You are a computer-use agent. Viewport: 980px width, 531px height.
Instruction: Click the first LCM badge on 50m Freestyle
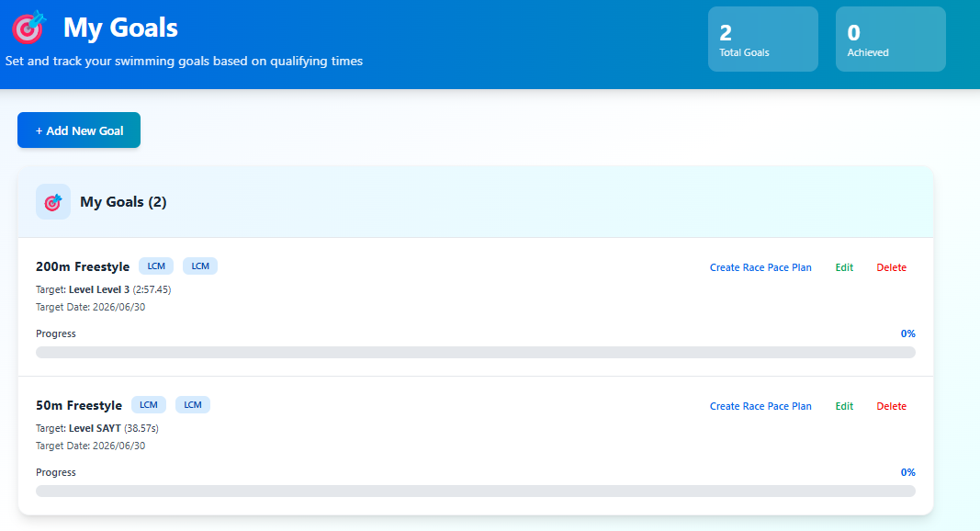149,405
